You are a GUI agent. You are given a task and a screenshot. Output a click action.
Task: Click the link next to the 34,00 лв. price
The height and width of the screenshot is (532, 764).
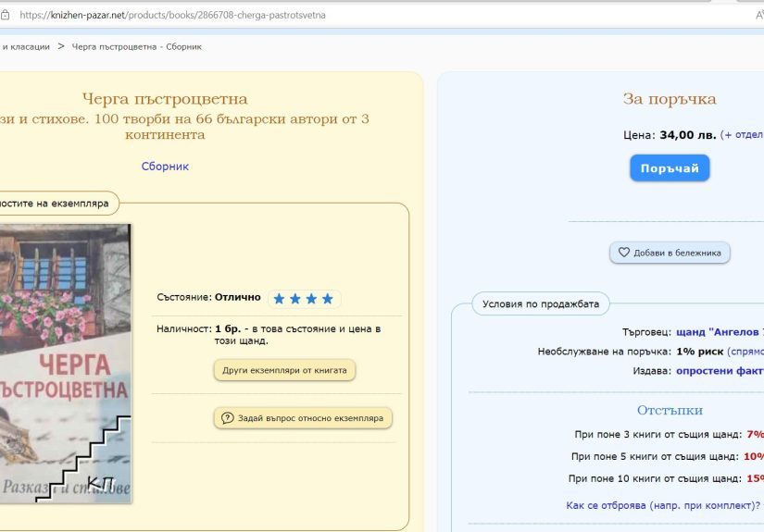(x=742, y=135)
